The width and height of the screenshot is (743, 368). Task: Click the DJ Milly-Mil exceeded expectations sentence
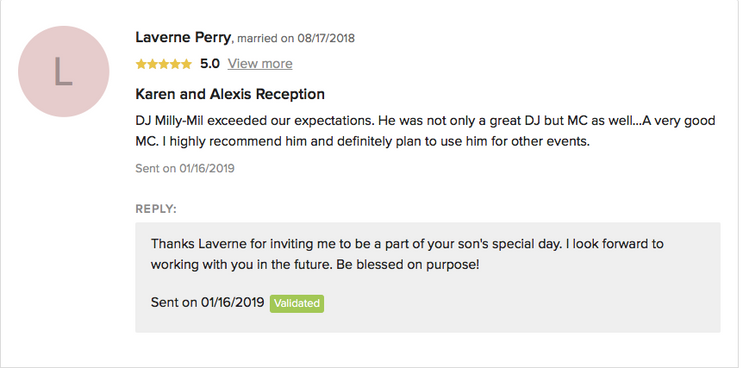point(256,121)
